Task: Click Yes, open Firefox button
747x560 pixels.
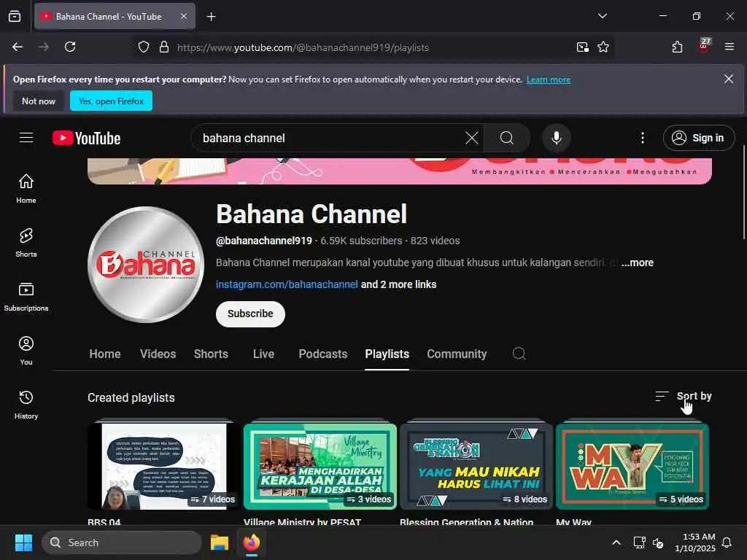Action: point(111,101)
